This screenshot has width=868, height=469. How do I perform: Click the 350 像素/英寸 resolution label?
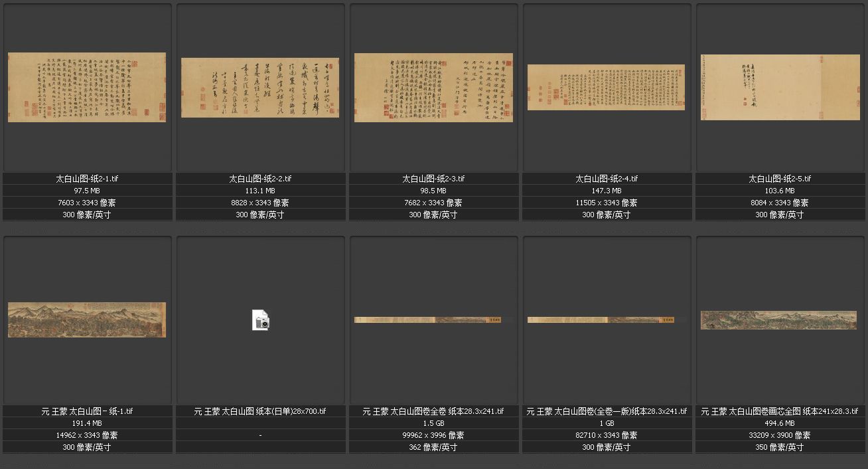(x=780, y=447)
